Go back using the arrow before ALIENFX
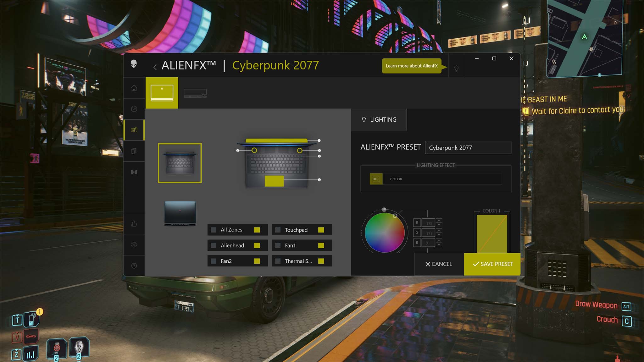644x362 pixels. 155,67
